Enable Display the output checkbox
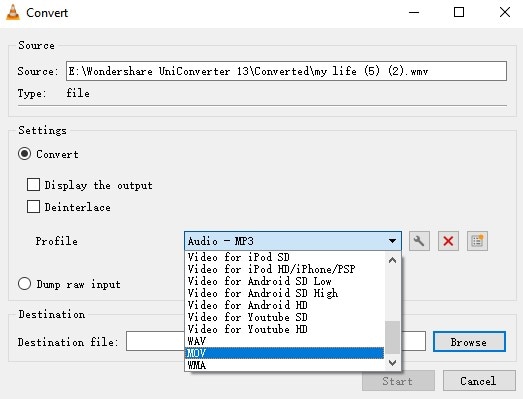The image size is (523, 399). [33, 184]
